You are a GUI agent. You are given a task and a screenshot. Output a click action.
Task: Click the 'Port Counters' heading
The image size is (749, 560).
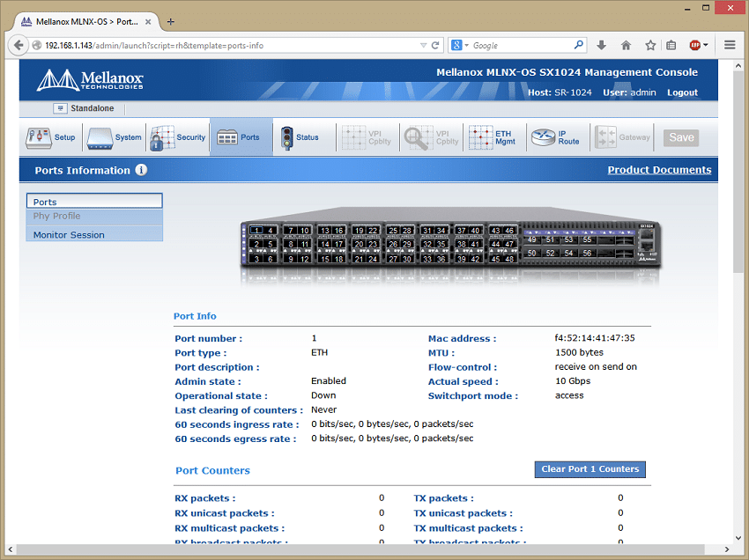[212, 470]
